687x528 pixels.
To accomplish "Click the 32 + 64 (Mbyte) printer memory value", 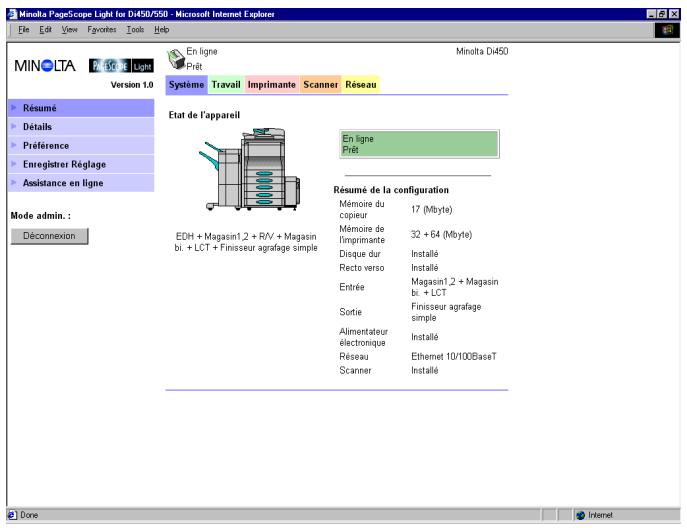I will 441,234.
